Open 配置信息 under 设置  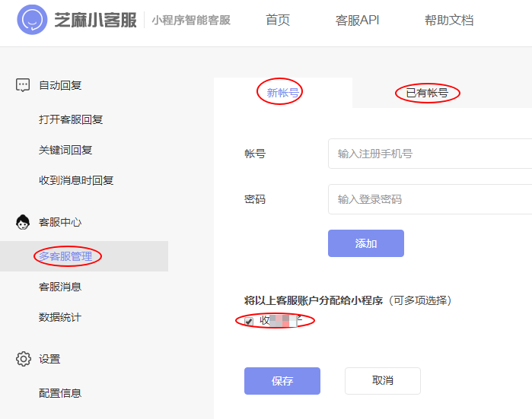[x=60, y=393]
